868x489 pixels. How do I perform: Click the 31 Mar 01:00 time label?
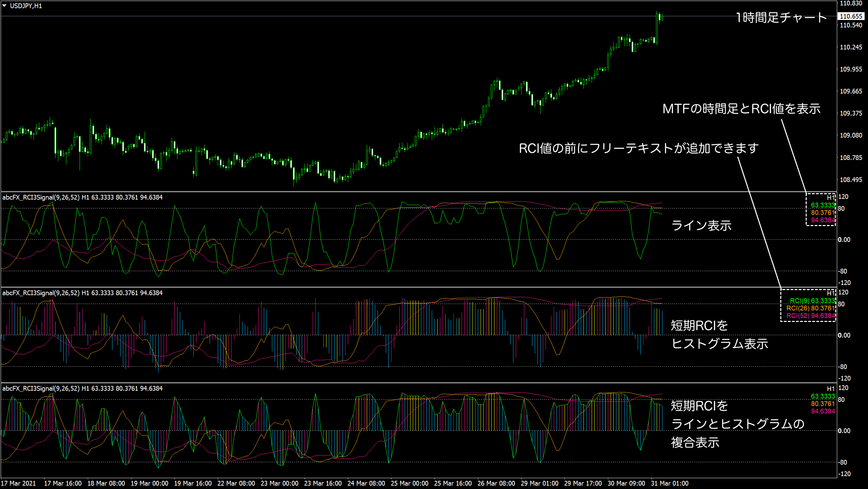point(670,483)
